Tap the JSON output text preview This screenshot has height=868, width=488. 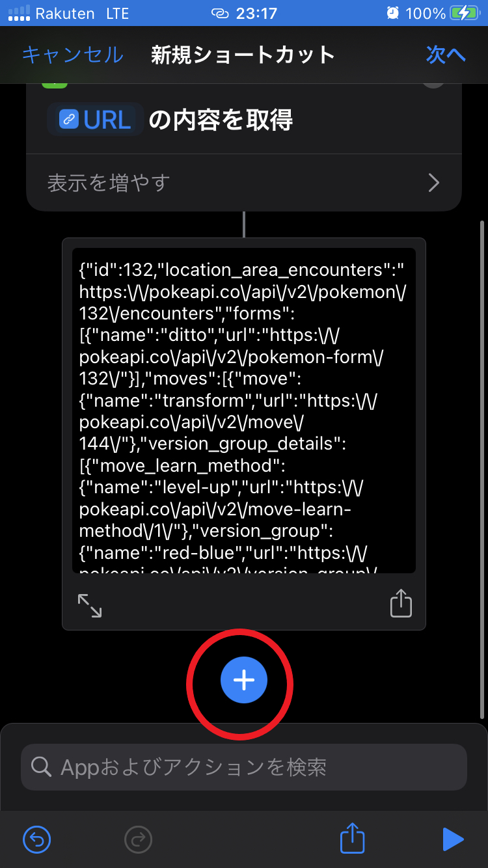click(244, 411)
